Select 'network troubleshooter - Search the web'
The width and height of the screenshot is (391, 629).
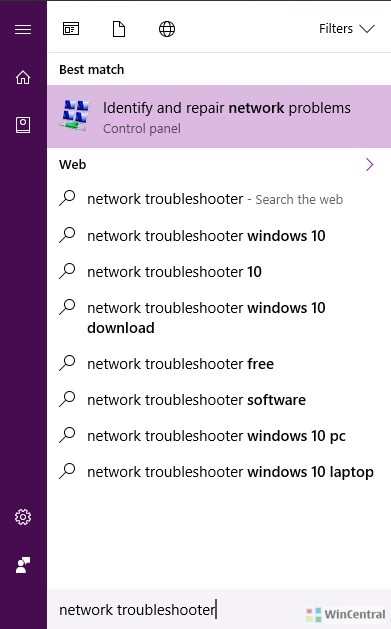pyautogui.click(x=219, y=199)
